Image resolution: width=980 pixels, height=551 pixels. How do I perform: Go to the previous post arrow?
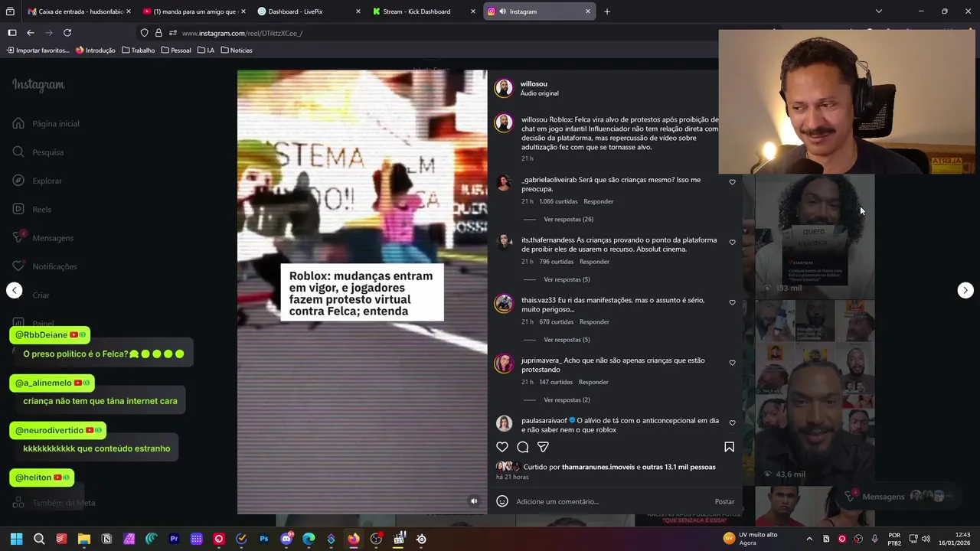pyautogui.click(x=15, y=290)
